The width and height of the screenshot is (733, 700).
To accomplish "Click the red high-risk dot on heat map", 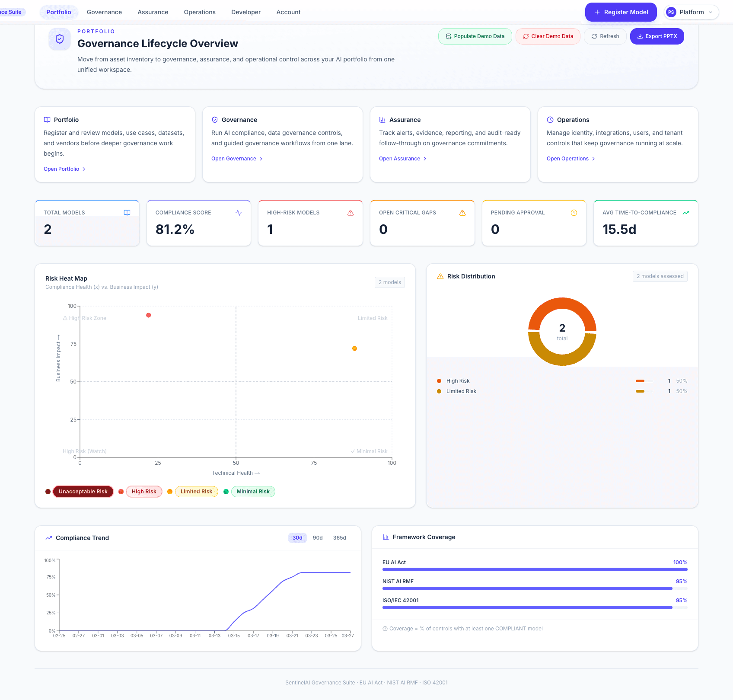I will click(149, 315).
